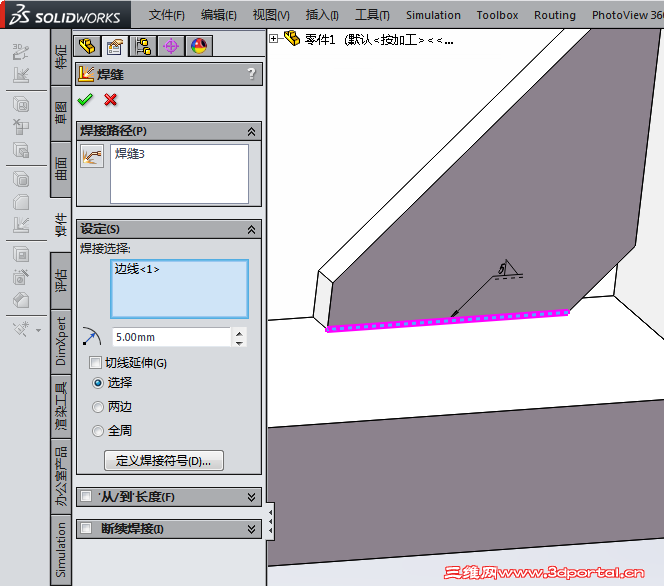Screen dimensions: 664x586
Task: Select the Gusset tool icon
Action: pos(21,202)
